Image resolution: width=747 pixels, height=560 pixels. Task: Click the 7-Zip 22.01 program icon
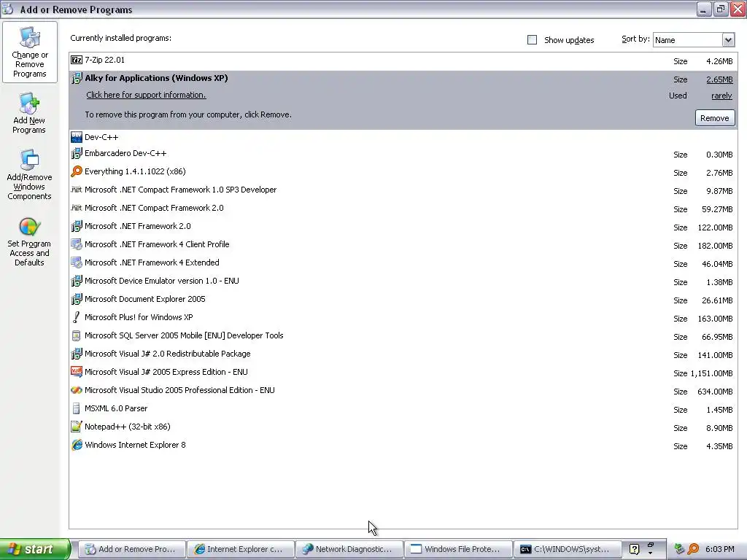click(x=76, y=60)
